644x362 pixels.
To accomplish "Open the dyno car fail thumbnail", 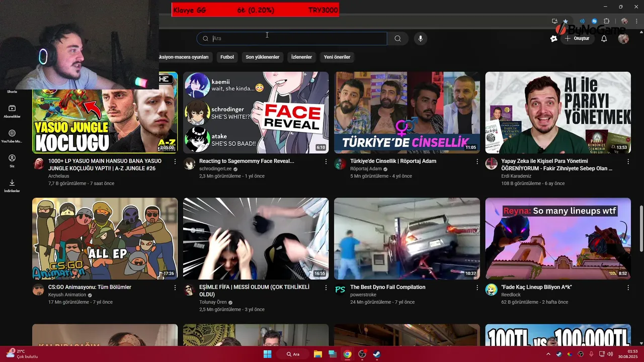I will pos(407,238).
